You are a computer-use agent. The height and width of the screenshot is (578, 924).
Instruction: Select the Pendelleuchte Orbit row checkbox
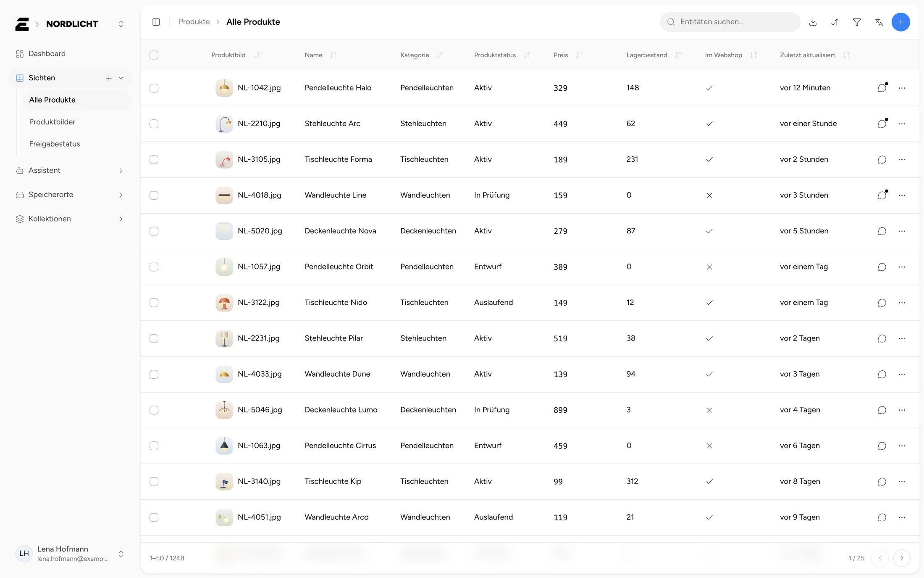pyautogui.click(x=154, y=267)
